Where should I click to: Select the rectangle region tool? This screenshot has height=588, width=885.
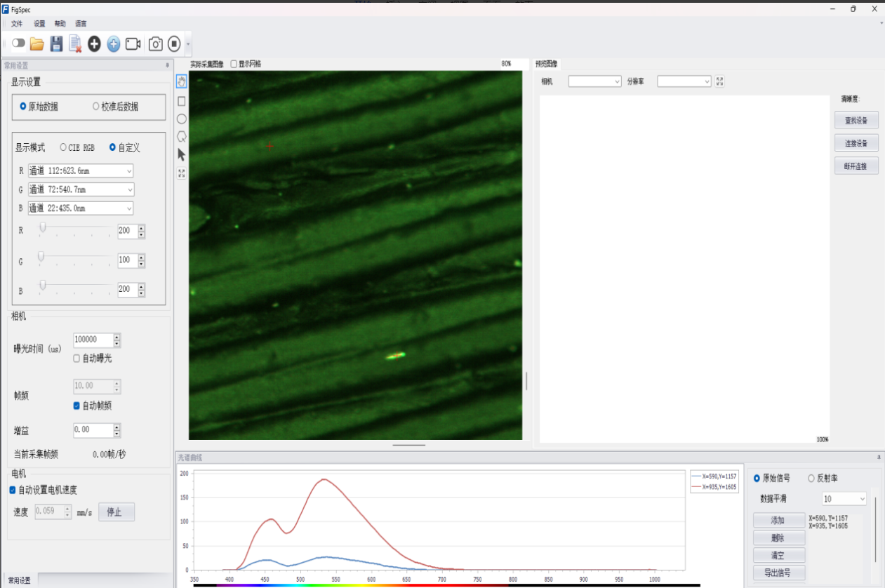click(x=182, y=101)
